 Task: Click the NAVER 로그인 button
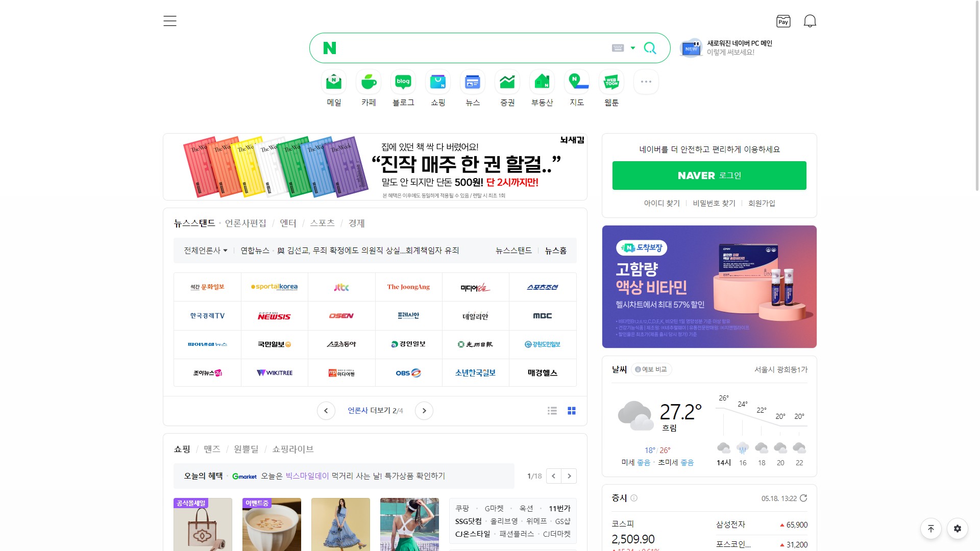pos(709,176)
